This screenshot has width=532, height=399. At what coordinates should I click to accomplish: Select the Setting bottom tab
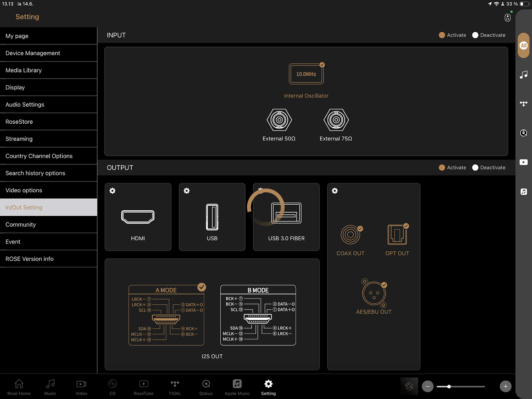point(269,387)
